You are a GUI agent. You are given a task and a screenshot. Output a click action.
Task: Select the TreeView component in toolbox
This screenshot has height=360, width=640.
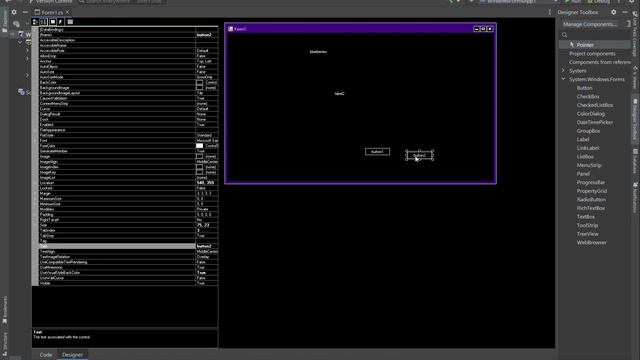[x=587, y=234]
